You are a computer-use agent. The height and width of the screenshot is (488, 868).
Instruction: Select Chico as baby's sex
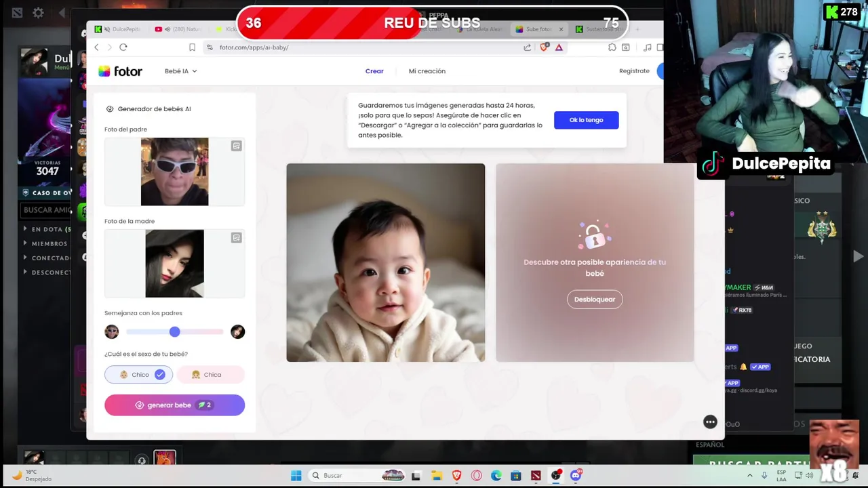pos(139,374)
